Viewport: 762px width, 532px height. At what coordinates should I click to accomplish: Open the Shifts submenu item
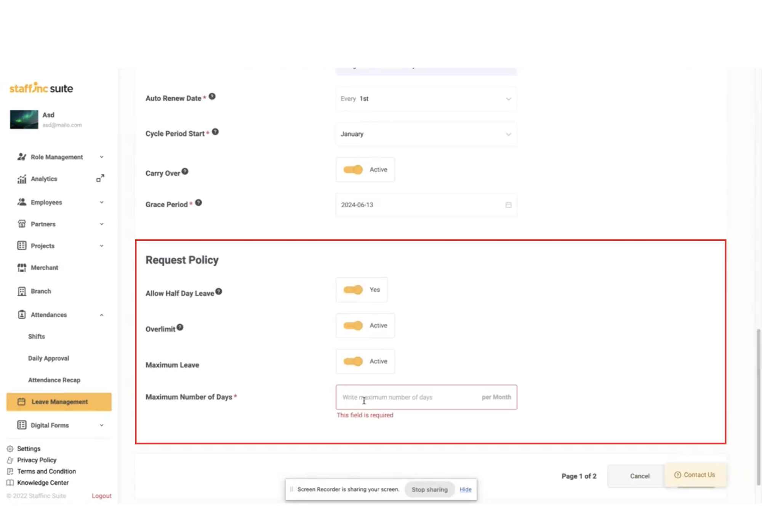(x=37, y=336)
